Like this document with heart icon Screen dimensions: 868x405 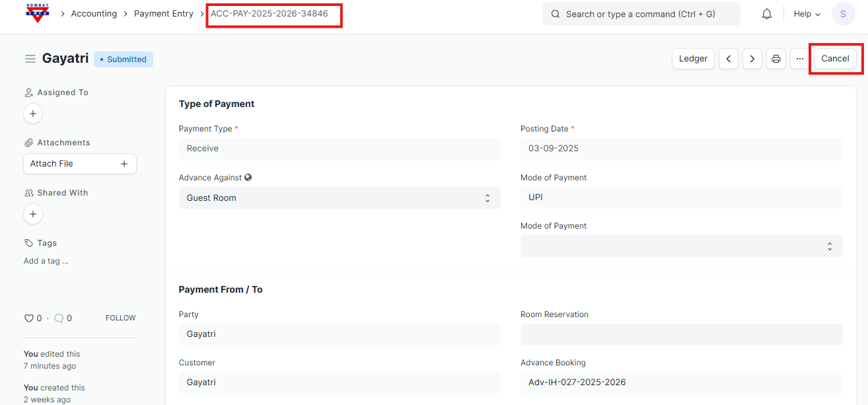tap(29, 318)
